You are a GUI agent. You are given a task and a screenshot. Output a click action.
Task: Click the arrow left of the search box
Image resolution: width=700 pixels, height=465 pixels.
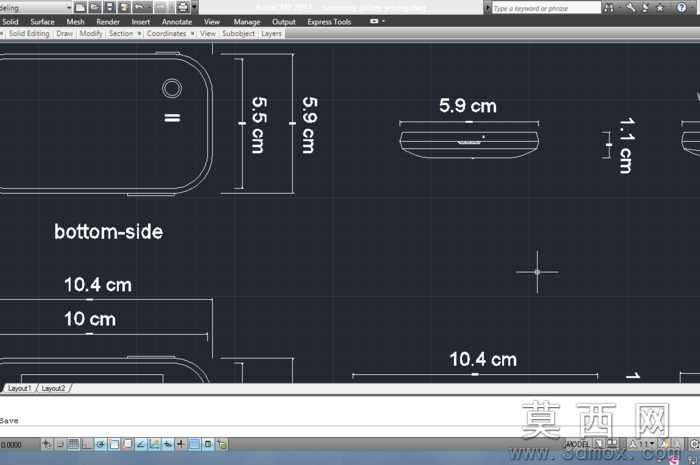tap(488, 8)
